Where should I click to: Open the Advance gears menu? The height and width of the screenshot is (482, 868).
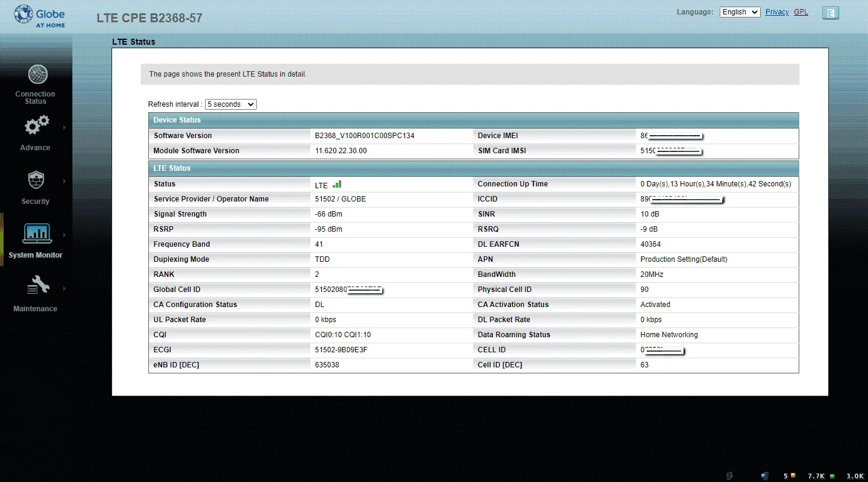(x=36, y=125)
